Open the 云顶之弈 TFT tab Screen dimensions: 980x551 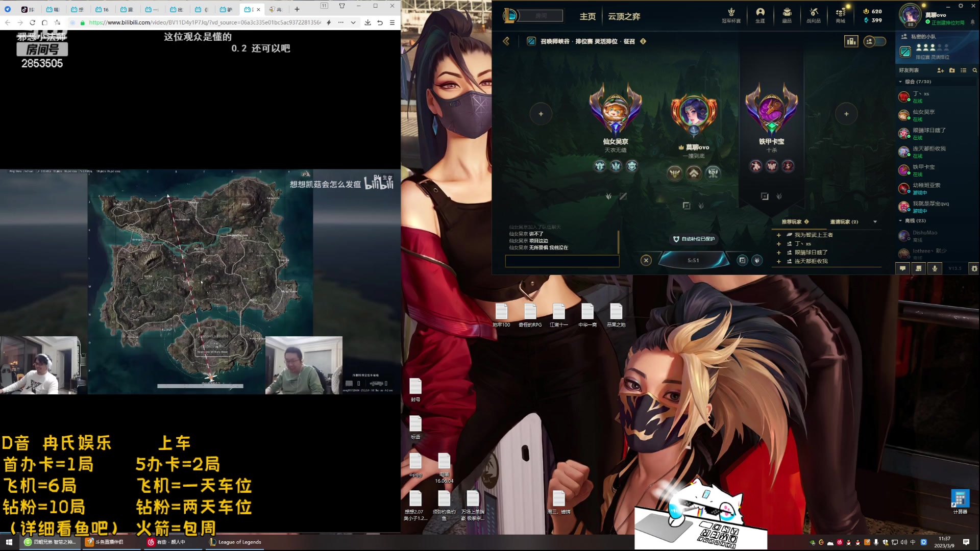(x=624, y=16)
